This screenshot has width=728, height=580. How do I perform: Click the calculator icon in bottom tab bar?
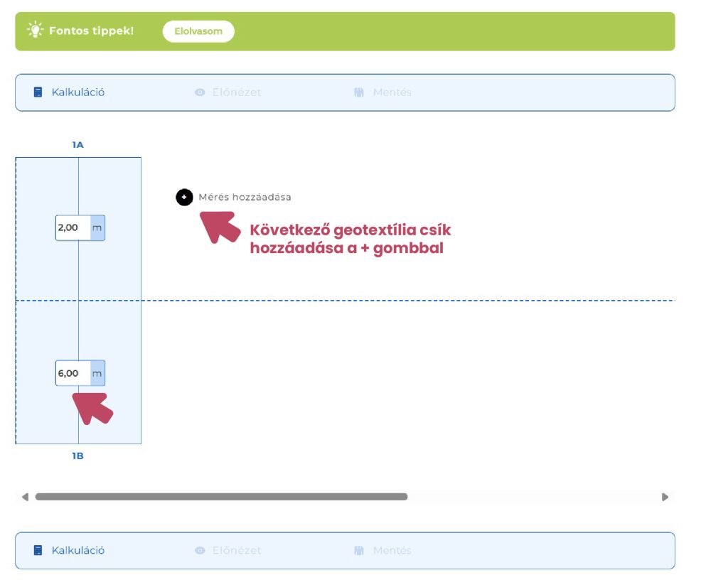click(38, 550)
